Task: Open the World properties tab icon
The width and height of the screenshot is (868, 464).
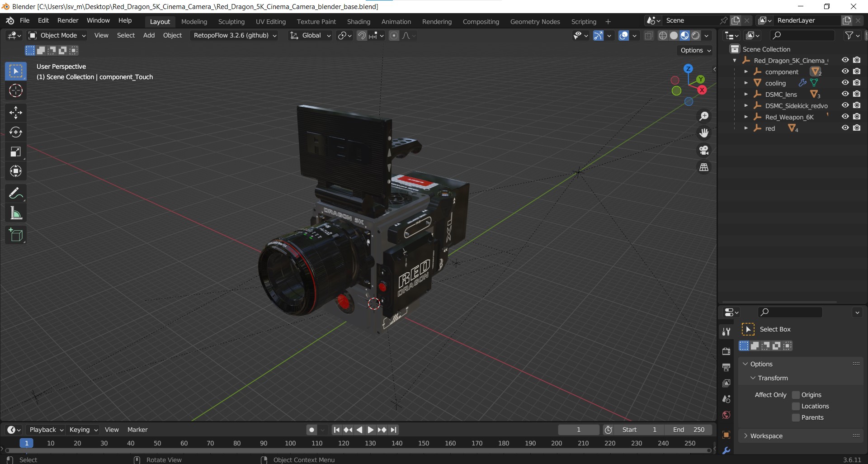Action: (x=726, y=415)
